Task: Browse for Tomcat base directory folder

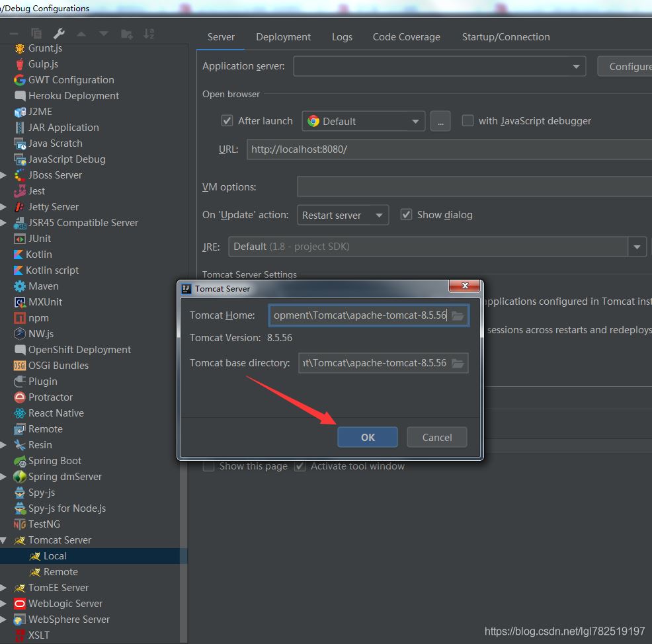Action: (458, 364)
